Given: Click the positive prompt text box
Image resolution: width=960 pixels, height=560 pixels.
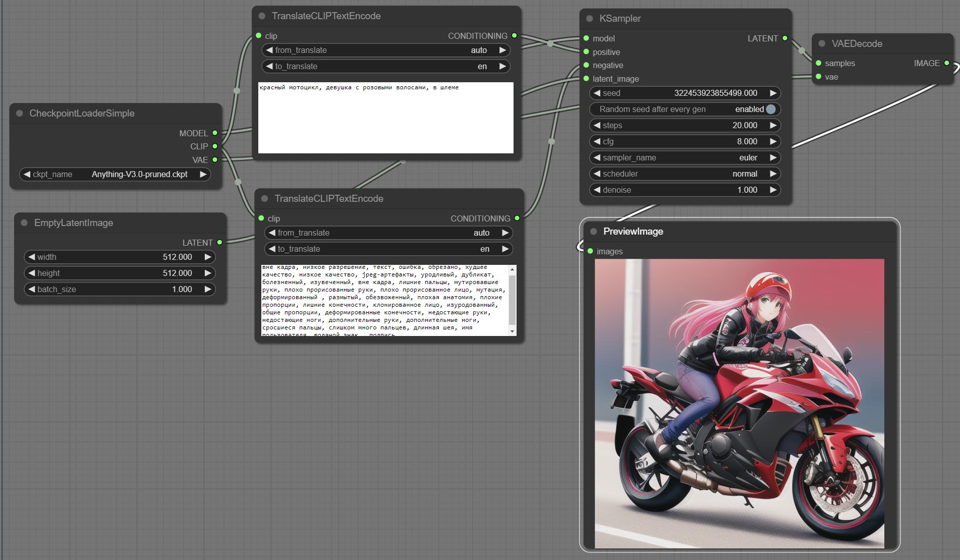Looking at the screenshot, I should (x=385, y=118).
